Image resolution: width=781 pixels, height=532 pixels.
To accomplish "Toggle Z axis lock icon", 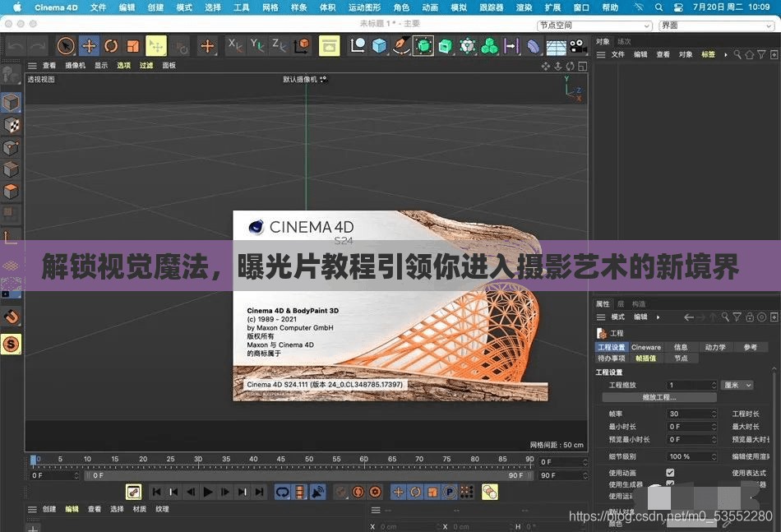I will (x=279, y=45).
